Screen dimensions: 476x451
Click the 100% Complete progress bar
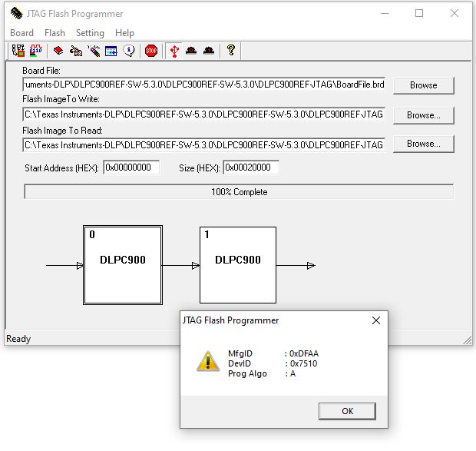point(239,192)
